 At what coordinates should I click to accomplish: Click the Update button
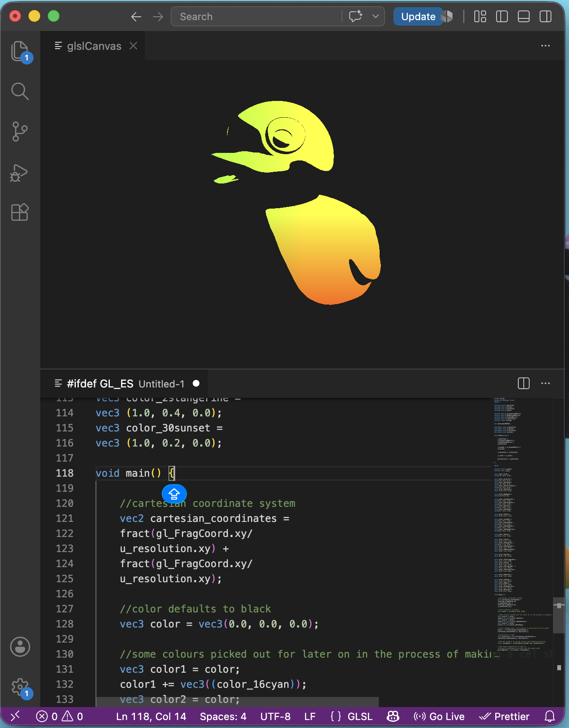coord(418,17)
